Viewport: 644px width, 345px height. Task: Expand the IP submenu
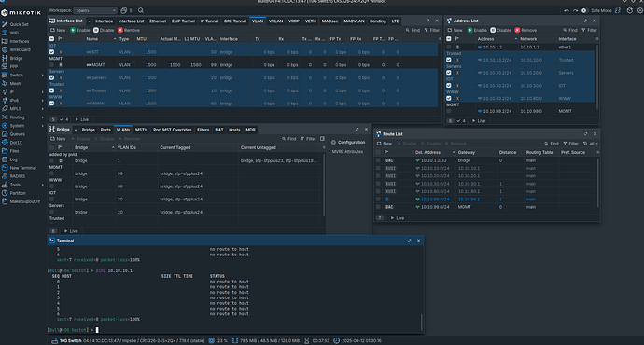42,92
